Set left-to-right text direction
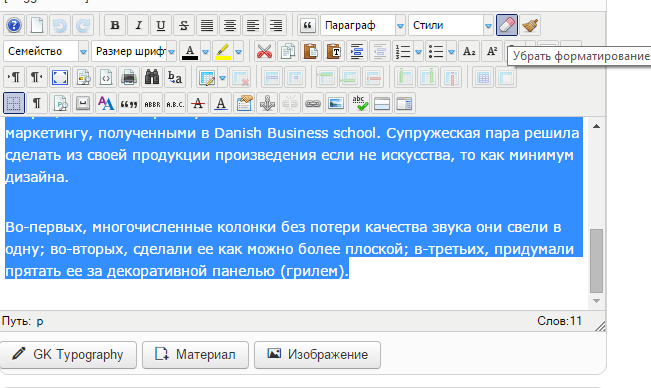The height and width of the screenshot is (388, 651). [x=14, y=78]
